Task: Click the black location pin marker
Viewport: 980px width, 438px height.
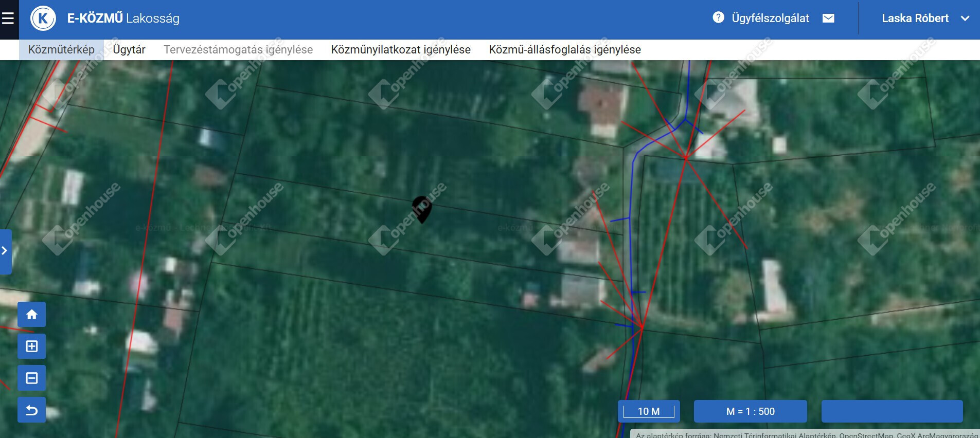Action: tap(422, 209)
